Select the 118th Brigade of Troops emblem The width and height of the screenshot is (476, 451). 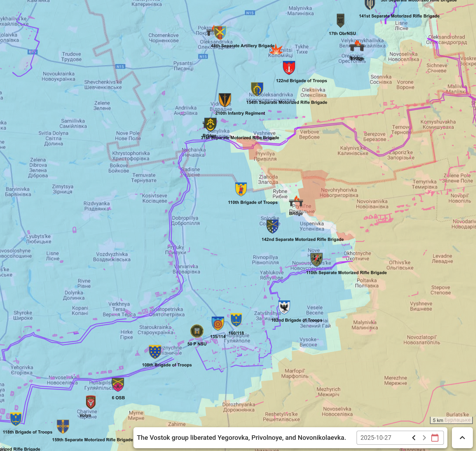click(x=16, y=419)
